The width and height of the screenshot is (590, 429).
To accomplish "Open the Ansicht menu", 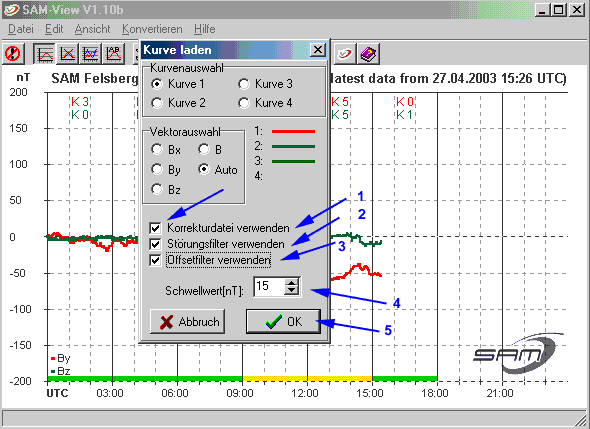I will point(92,29).
